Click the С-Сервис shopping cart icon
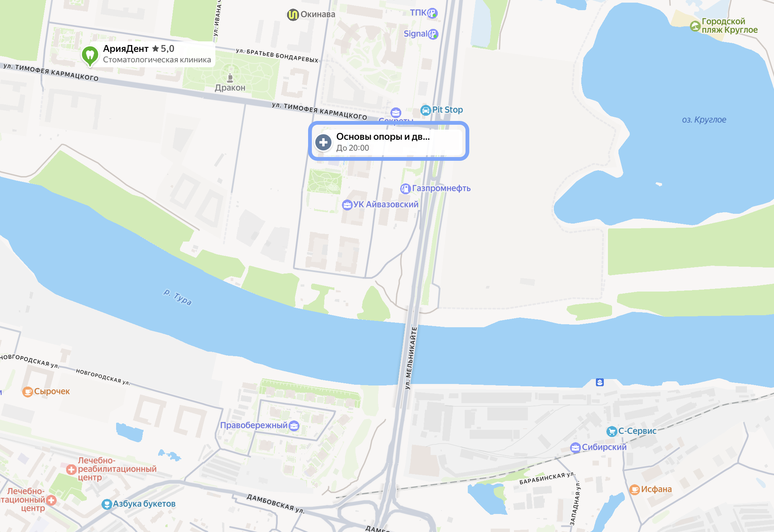774x532 pixels. 612,431
